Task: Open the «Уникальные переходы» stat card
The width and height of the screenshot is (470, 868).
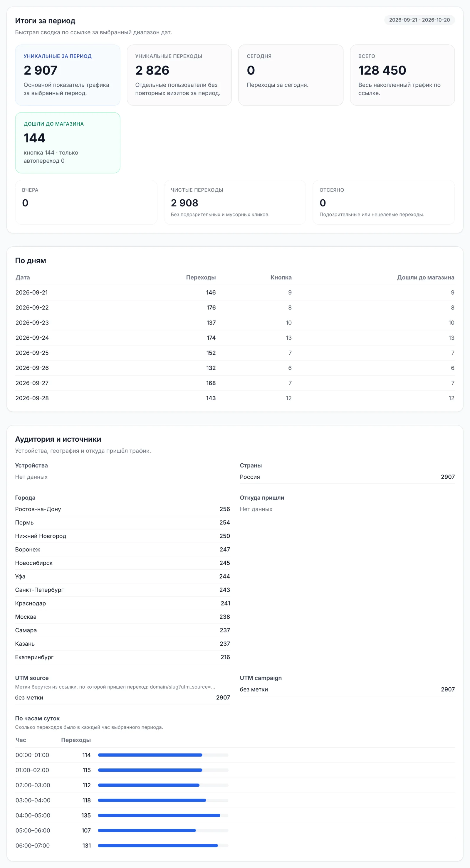Action: coord(179,75)
